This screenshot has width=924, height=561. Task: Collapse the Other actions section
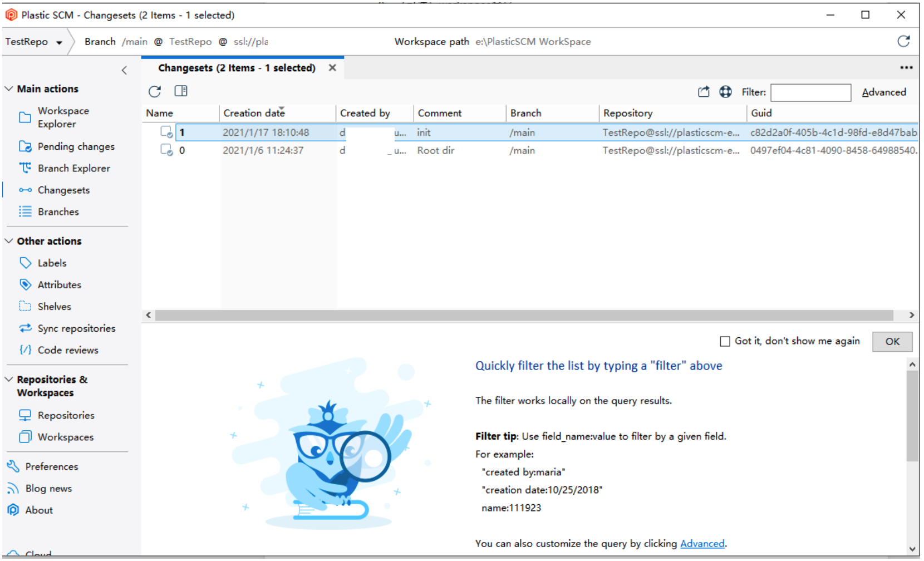(9, 241)
